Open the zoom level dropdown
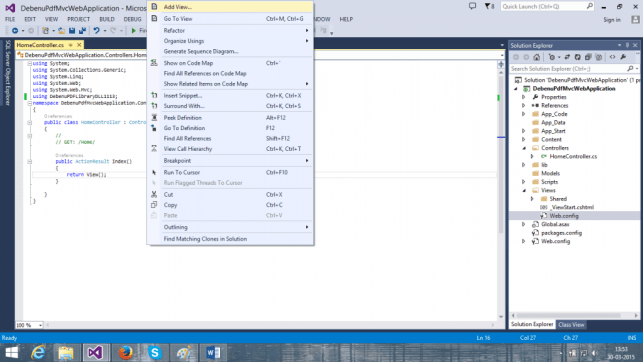The width and height of the screenshot is (643, 362). click(40, 325)
